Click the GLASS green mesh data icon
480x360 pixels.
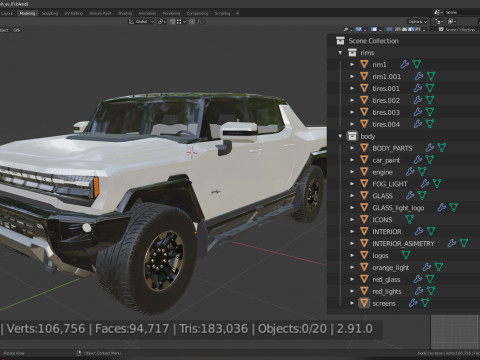point(422,195)
